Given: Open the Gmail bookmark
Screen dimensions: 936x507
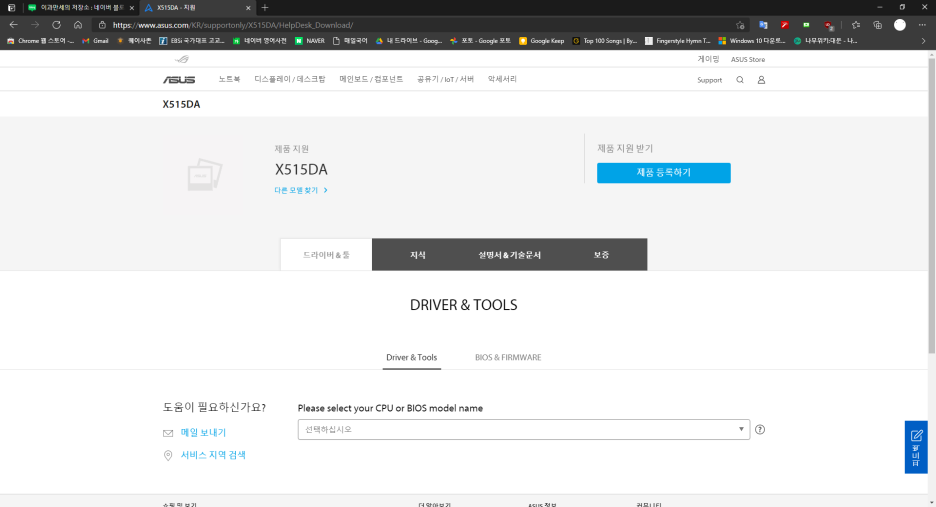Looking at the screenshot, I should click(x=96, y=41).
